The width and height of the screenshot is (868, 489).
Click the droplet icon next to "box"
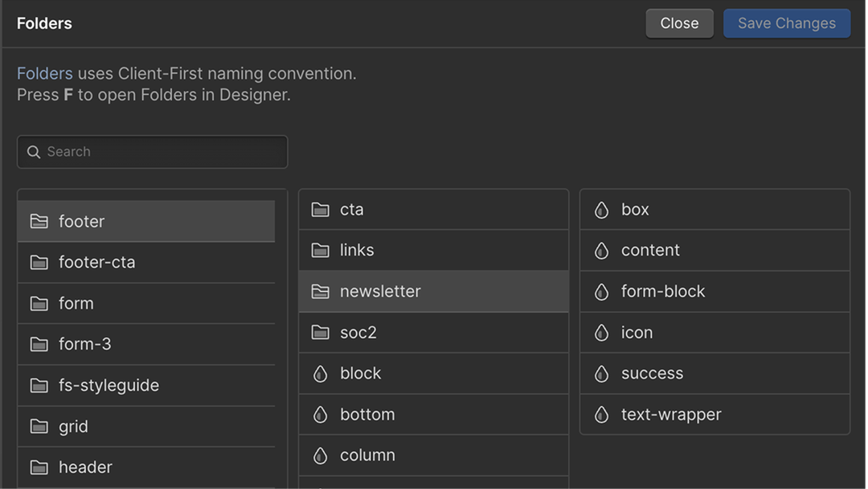(x=601, y=209)
